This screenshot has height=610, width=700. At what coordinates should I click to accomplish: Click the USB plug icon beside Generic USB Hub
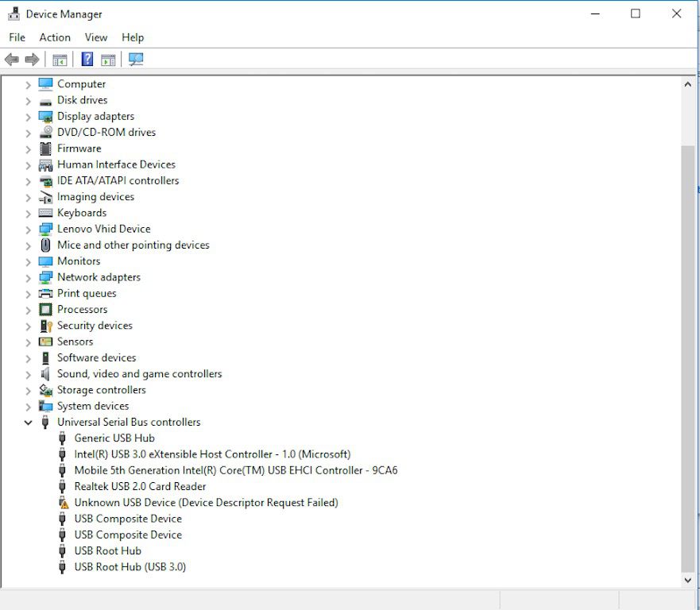(x=63, y=438)
